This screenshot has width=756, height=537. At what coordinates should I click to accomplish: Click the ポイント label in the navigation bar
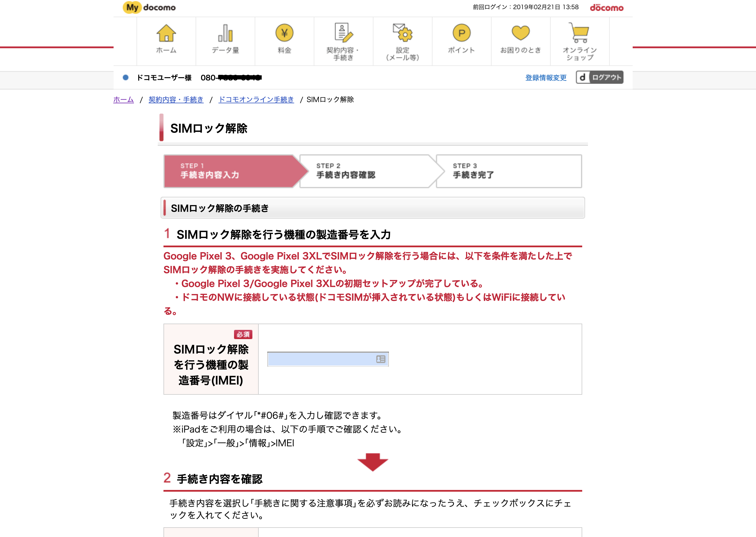click(x=461, y=50)
